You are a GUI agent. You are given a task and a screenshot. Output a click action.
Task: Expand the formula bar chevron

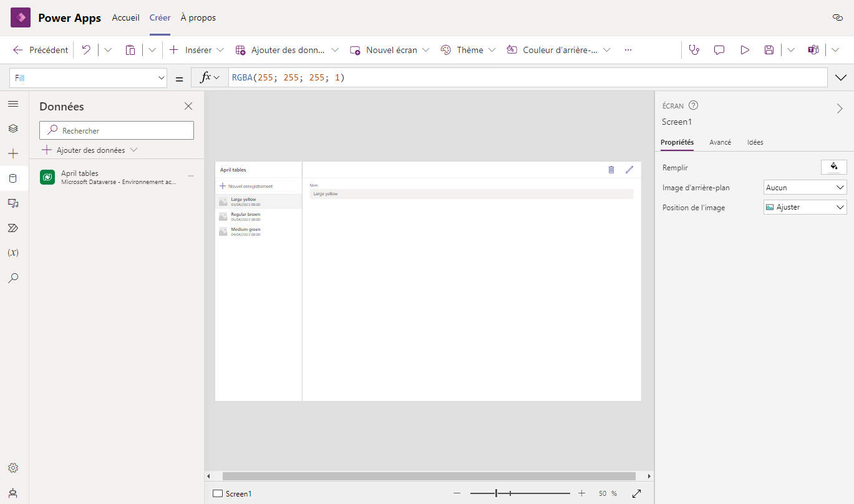(x=841, y=77)
